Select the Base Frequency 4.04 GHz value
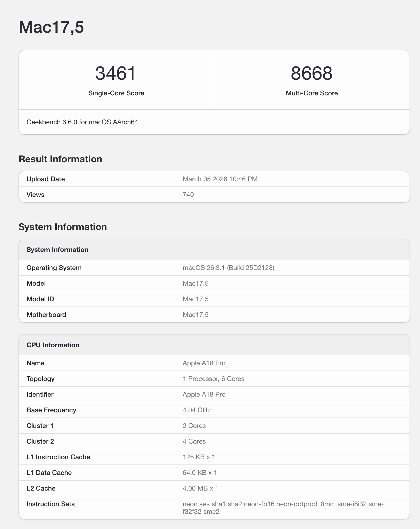Image resolution: width=420 pixels, height=529 pixels. click(197, 410)
